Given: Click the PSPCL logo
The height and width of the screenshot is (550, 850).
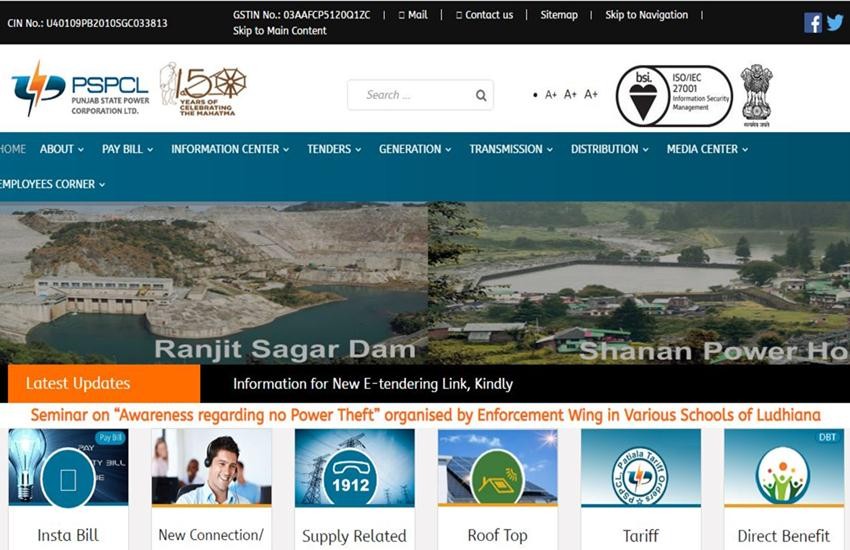Looking at the screenshot, I should [80, 90].
